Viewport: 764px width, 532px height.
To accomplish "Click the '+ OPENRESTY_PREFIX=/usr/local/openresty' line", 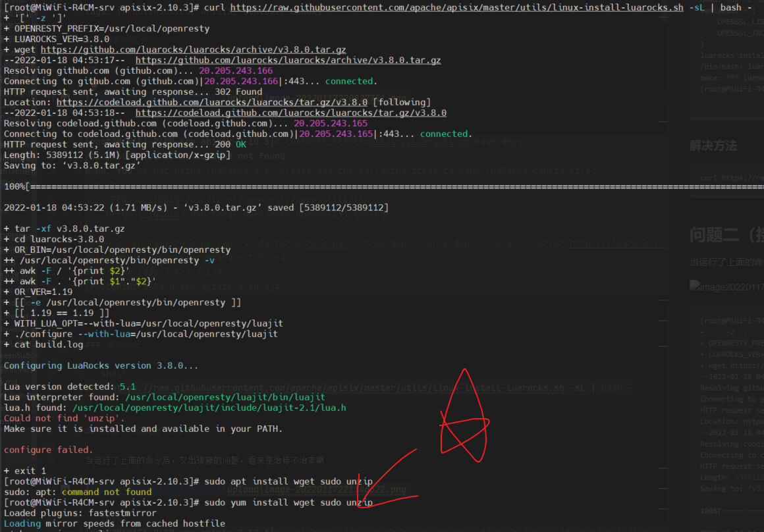I will (107, 29).
